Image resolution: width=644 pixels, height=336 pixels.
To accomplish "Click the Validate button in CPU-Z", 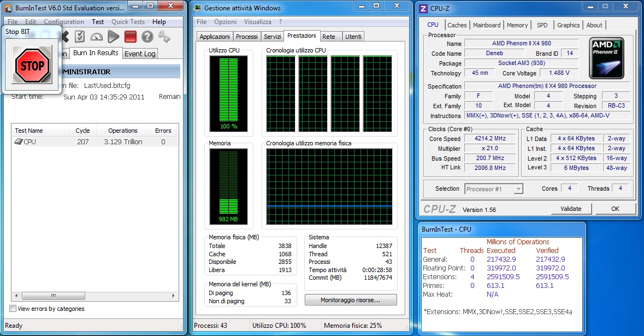I will 571,209.
